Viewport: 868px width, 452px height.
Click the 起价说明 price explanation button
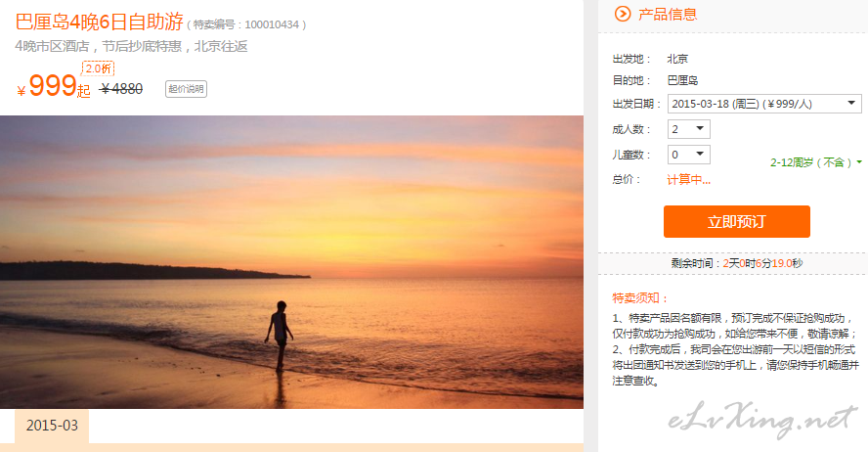point(186,89)
